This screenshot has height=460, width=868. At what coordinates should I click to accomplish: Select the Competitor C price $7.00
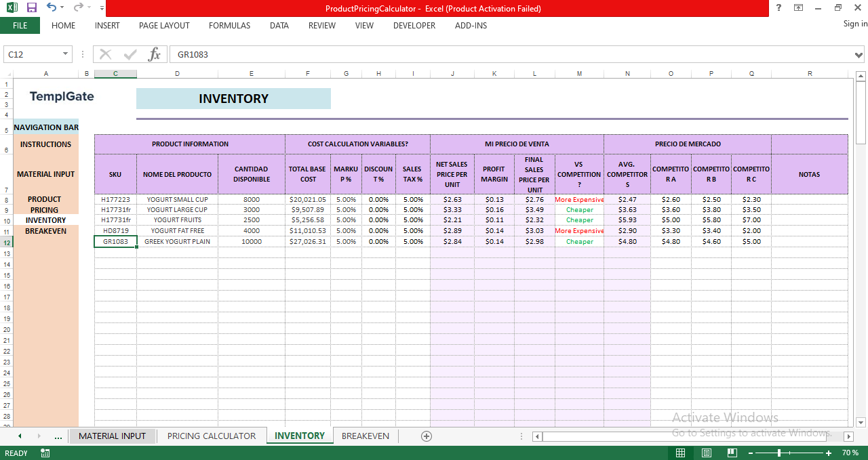pyautogui.click(x=751, y=220)
